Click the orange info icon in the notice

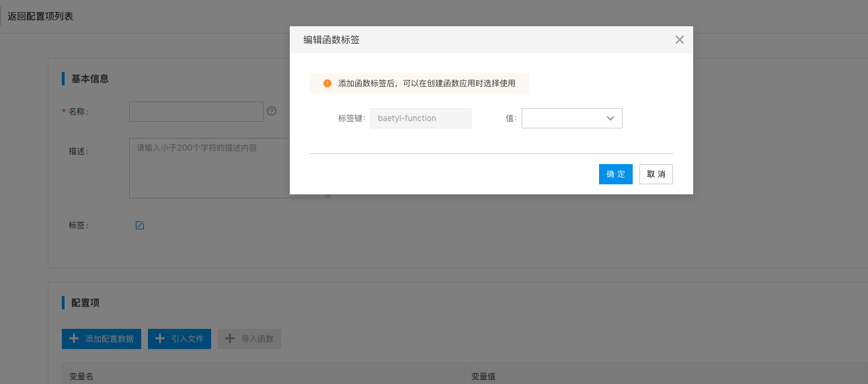(327, 83)
